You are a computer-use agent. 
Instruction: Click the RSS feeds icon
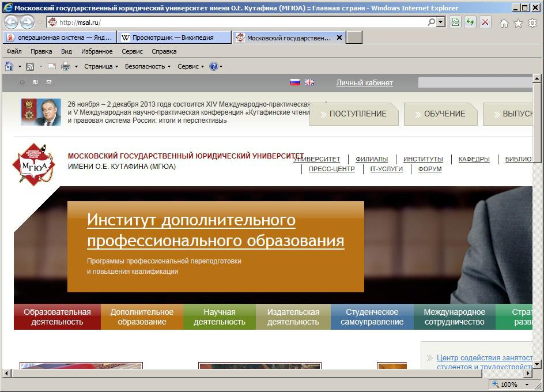[30, 66]
